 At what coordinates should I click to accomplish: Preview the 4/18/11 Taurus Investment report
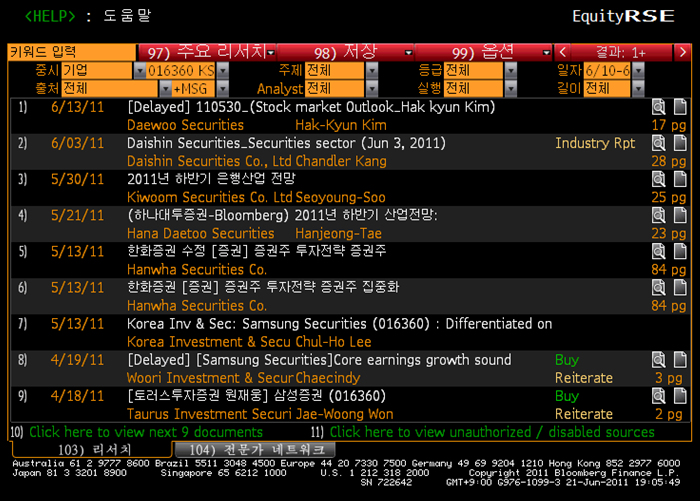(658, 396)
